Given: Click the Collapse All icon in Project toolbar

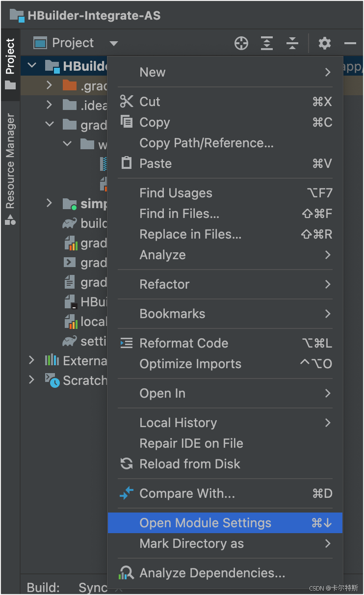Looking at the screenshot, I should click(x=292, y=43).
